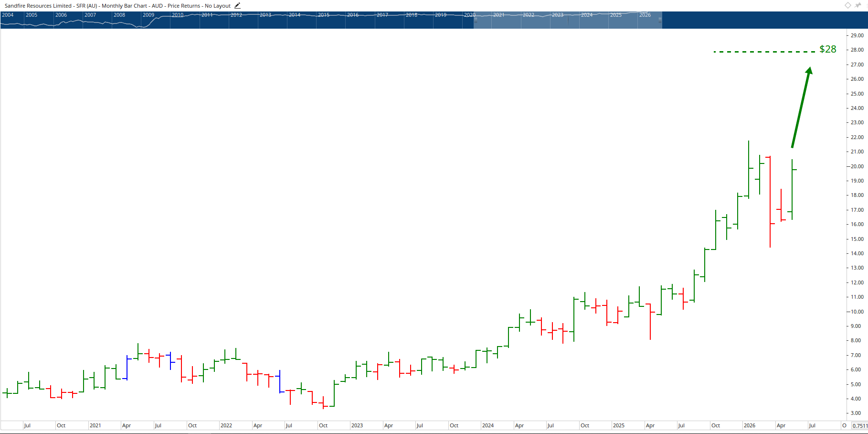The height and width of the screenshot is (434, 868).
Task: Click the 11.00 price axis label
Action: click(857, 297)
